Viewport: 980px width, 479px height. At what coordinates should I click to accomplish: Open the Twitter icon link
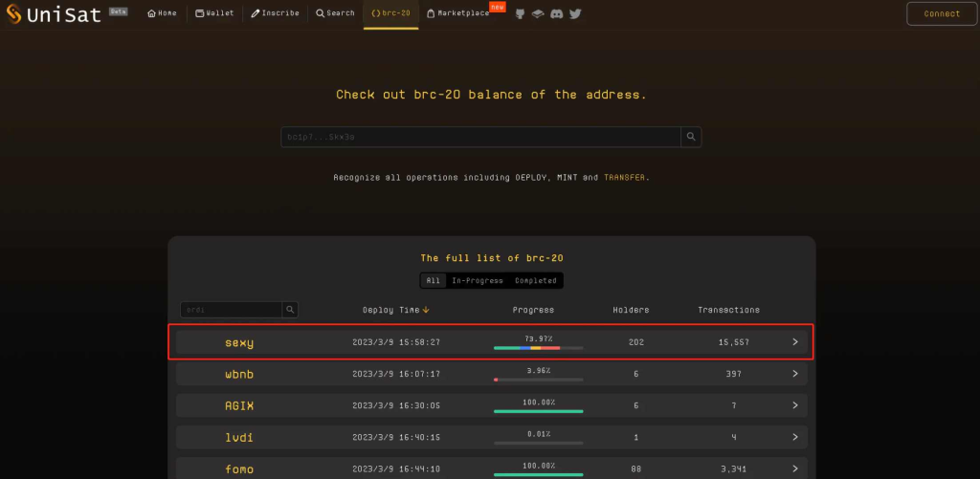(575, 13)
